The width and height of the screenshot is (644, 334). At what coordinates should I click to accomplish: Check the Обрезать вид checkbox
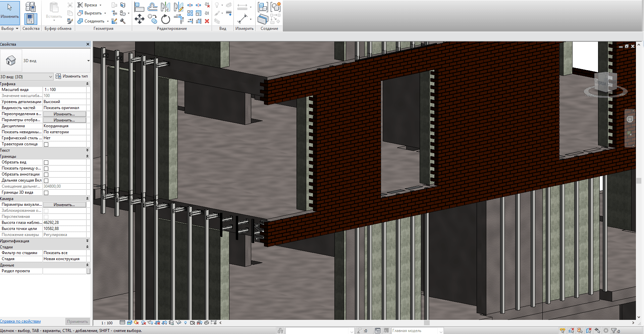click(46, 162)
